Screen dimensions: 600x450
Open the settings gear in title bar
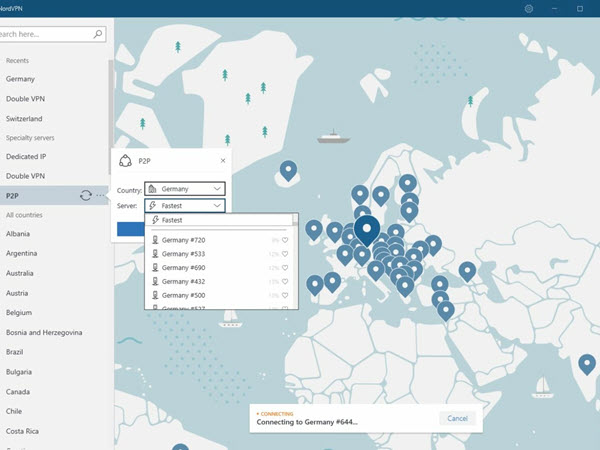(528, 8)
